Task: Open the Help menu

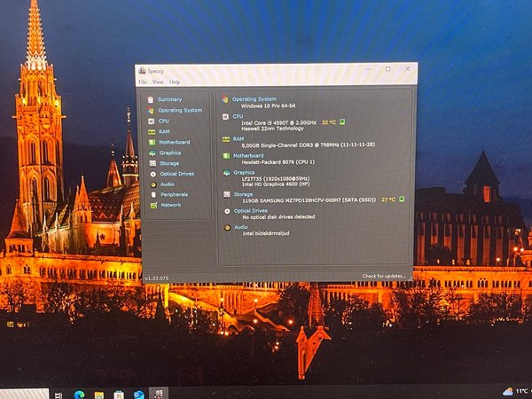Action: pos(174,82)
